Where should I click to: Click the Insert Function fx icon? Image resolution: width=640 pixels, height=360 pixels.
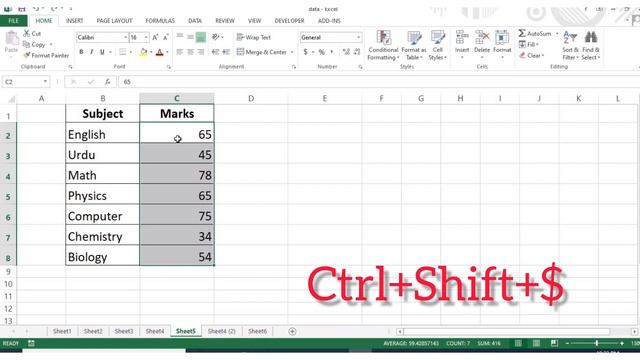click(x=107, y=82)
